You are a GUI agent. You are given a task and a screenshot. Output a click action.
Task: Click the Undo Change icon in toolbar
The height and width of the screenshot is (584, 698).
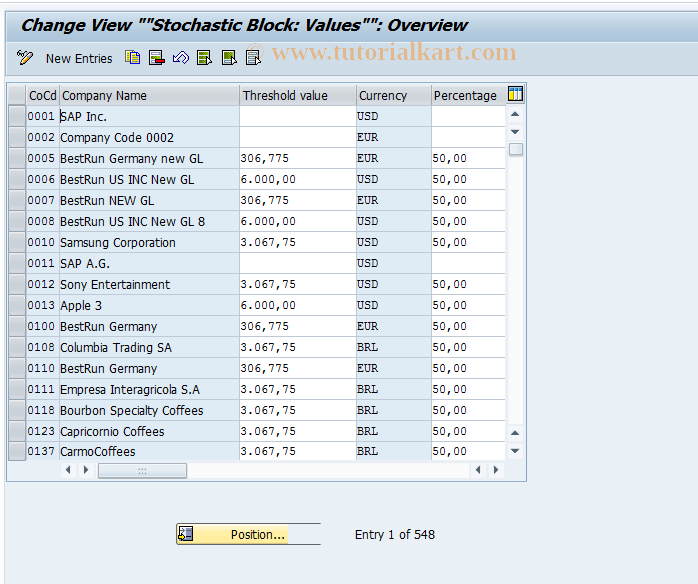click(181, 58)
